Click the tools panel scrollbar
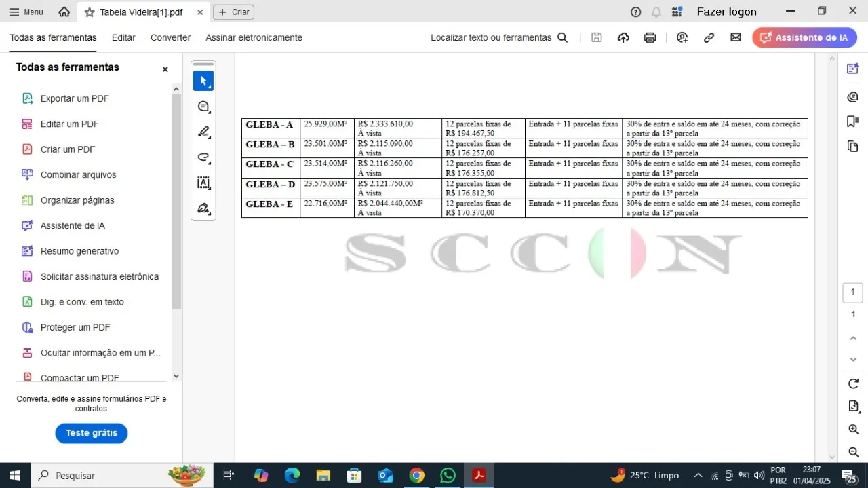 (x=176, y=202)
